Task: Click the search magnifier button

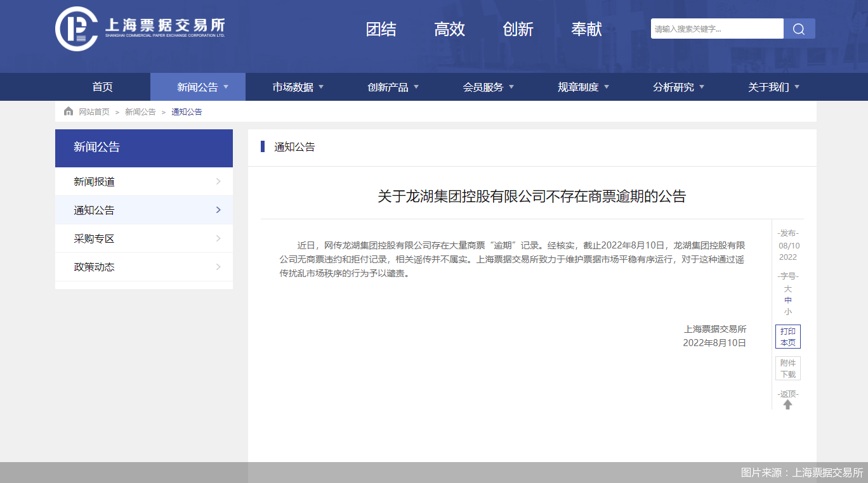Action: click(x=799, y=29)
